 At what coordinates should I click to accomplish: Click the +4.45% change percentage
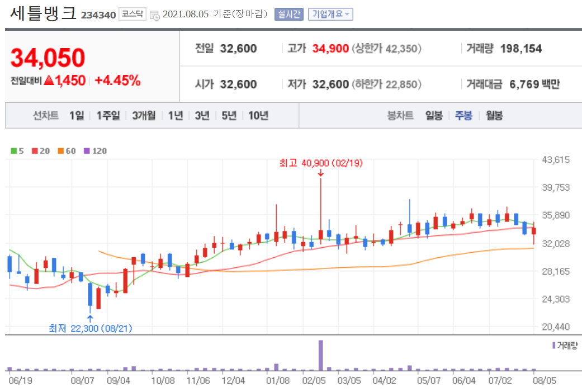tap(117, 81)
